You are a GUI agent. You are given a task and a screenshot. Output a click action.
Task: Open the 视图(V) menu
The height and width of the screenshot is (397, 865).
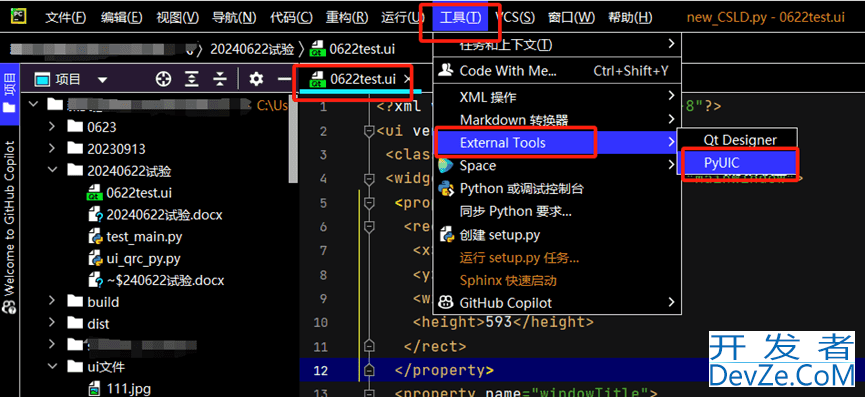(x=177, y=17)
